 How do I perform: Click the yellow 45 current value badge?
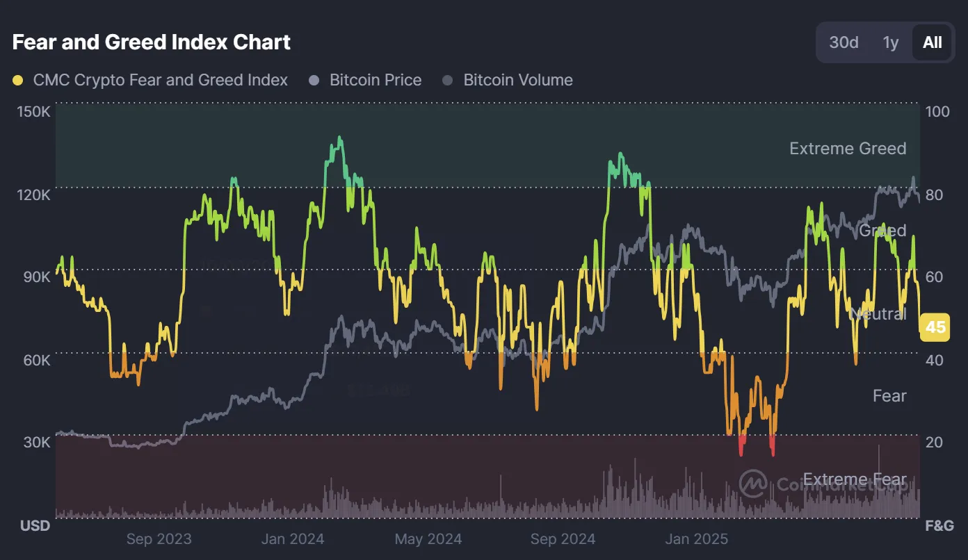[x=935, y=327]
